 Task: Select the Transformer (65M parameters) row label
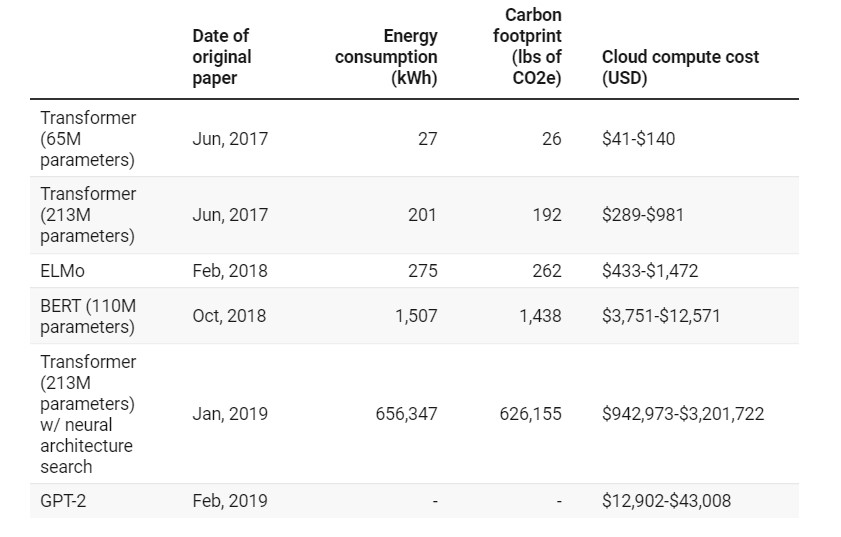pos(88,139)
